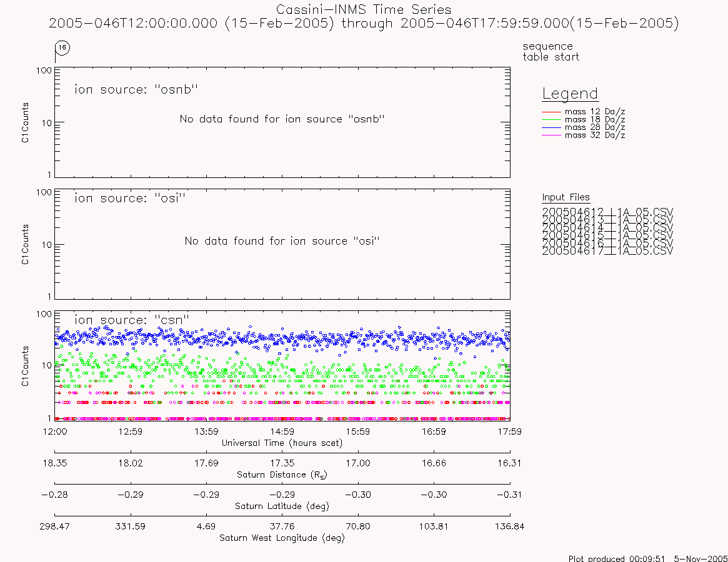The width and height of the screenshot is (728, 562).
Task: Click the red mass 12 Da/z legend line
Action: point(551,112)
